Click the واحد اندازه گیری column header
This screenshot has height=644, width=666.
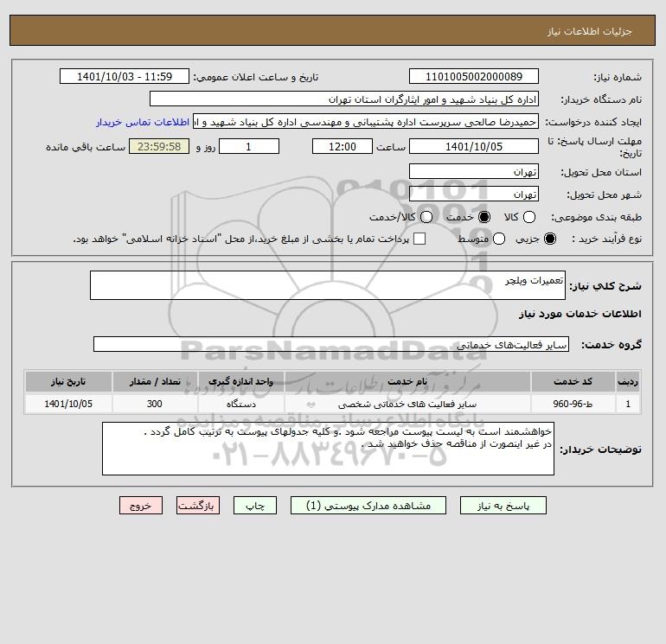point(240,381)
